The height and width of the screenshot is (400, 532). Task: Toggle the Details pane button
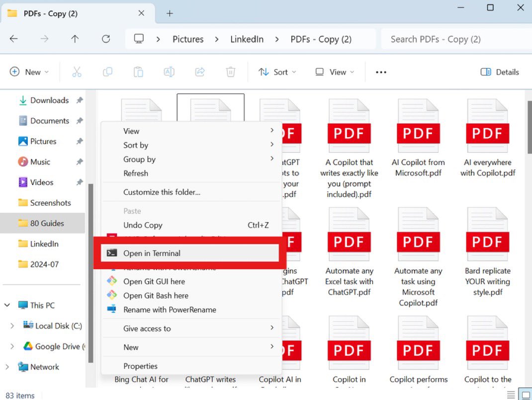[500, 72]
